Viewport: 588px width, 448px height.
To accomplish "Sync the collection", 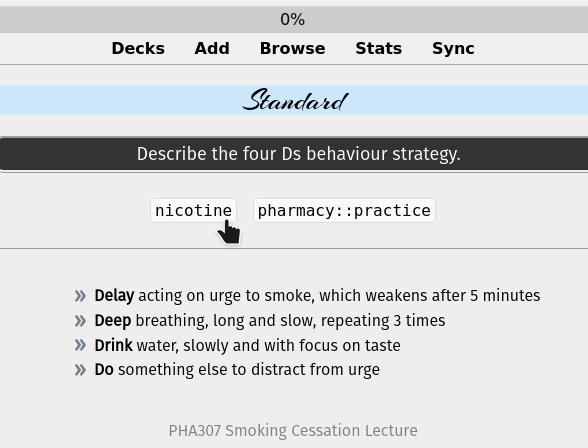I will pos(453,49).
